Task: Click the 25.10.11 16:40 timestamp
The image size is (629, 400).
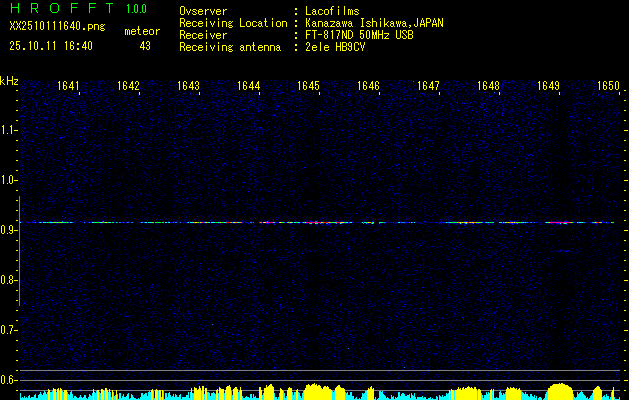Action: (51, 46)
